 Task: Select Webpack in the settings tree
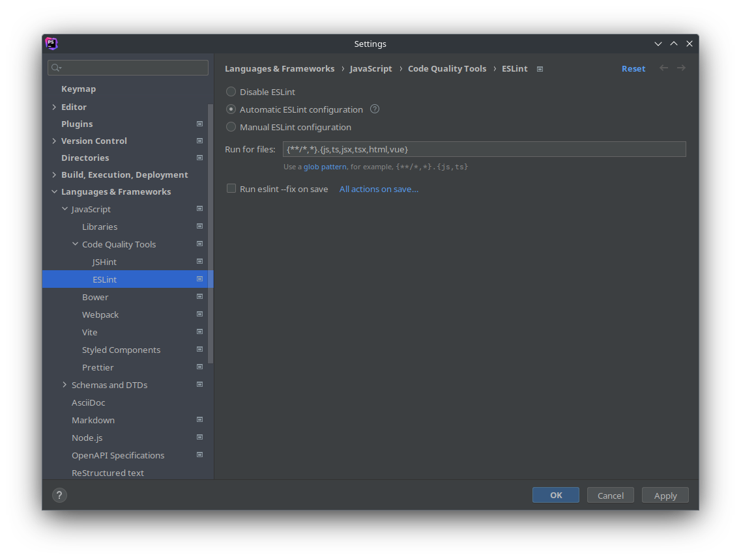pos(100,315)
